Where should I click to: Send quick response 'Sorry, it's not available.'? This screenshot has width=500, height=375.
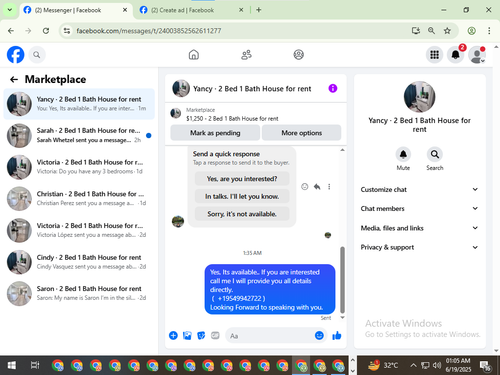[x=242, y=214]
